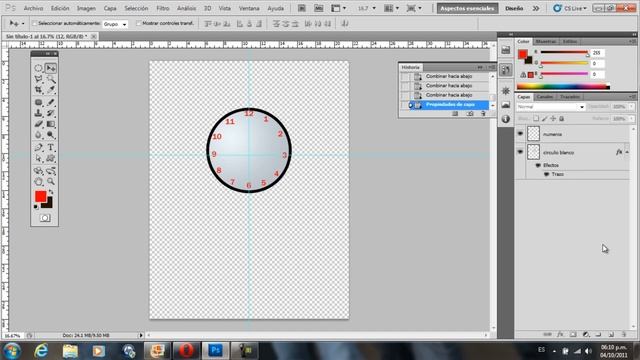
Task: Select the Quick Selection tool
Action: [x=51, y=79]
